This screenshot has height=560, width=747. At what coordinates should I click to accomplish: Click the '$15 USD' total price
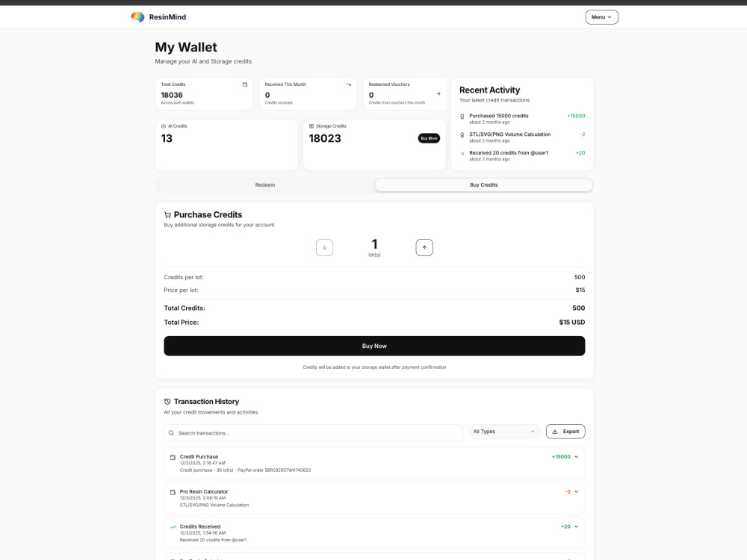pyautogui.click(x=571, y=323)
